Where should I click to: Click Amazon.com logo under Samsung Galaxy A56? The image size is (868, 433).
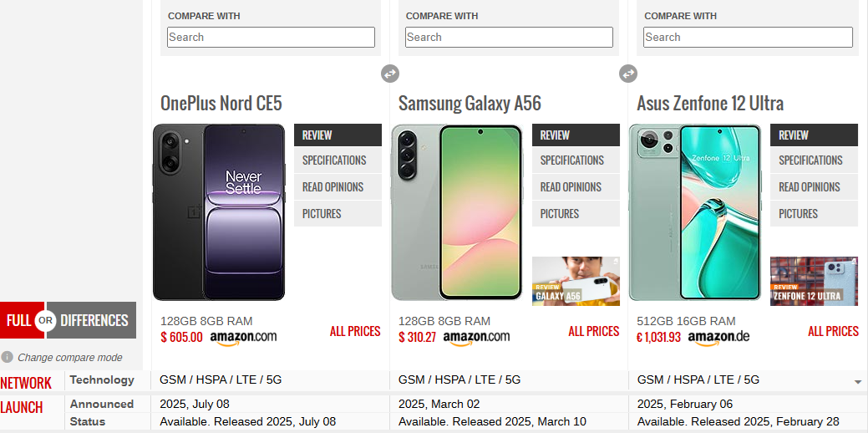click(x=476, y=338)
